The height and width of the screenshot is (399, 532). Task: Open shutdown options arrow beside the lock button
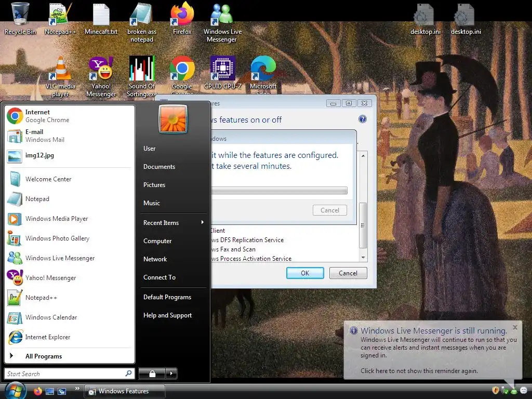click(171, 374)
